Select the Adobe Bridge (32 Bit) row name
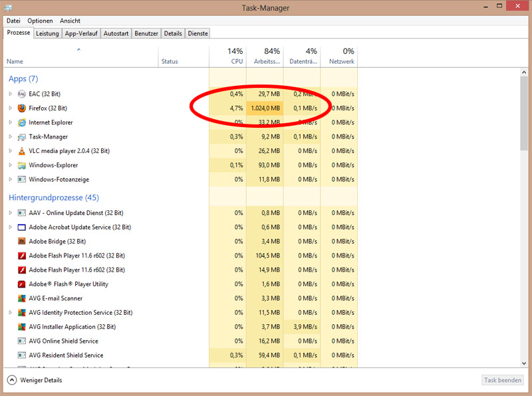 57,242
